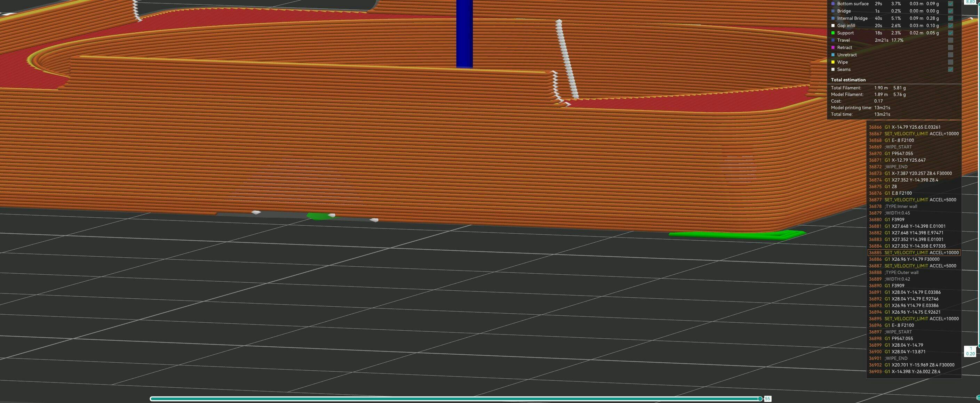Image resolution: width=980 pixels, height=403 pixels.
Task: Click the Bridge legend label
Action: (x=844, y=11)
